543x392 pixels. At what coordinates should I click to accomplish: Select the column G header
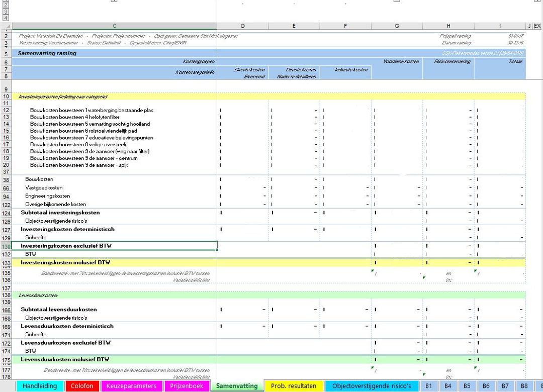pos(397,26)
